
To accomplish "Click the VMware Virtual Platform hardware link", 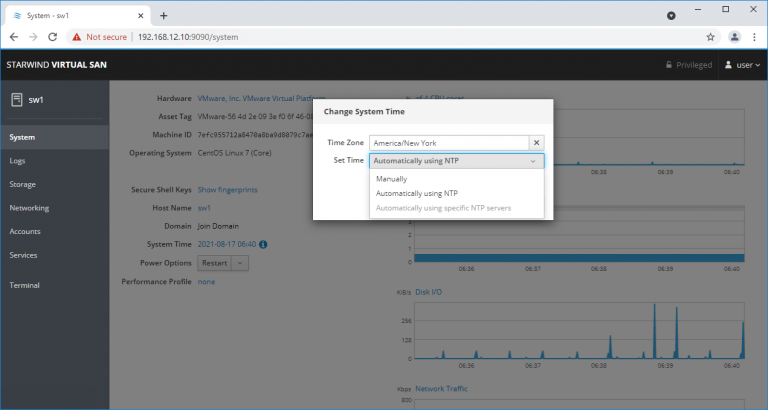I will (x=261, y=98).
